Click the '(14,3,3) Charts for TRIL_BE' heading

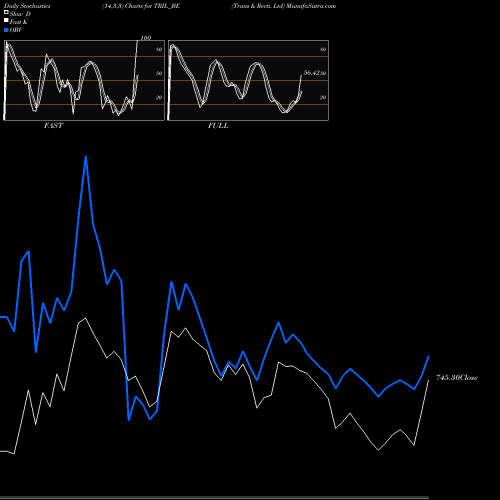coord(141,6)
